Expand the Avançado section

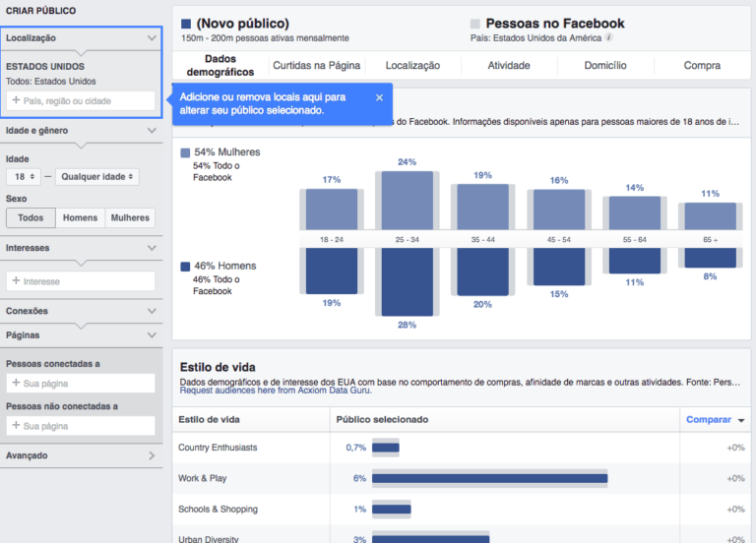152,455
